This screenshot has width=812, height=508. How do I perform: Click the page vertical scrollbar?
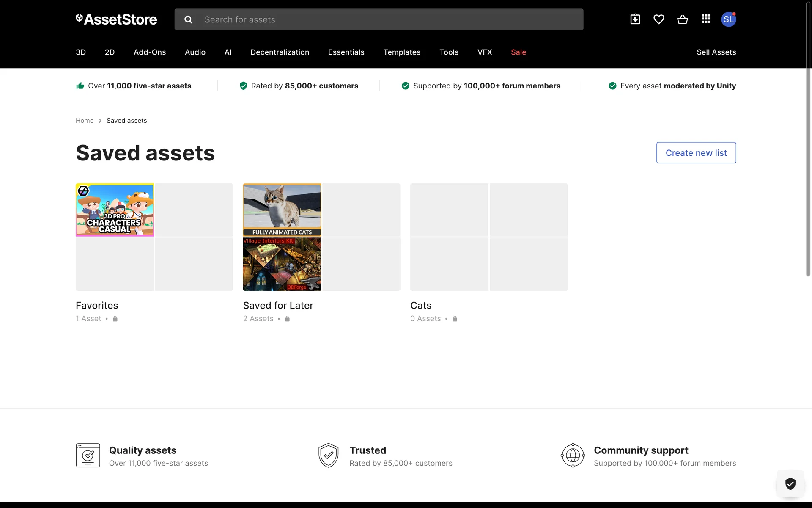[x=808, y=140]
